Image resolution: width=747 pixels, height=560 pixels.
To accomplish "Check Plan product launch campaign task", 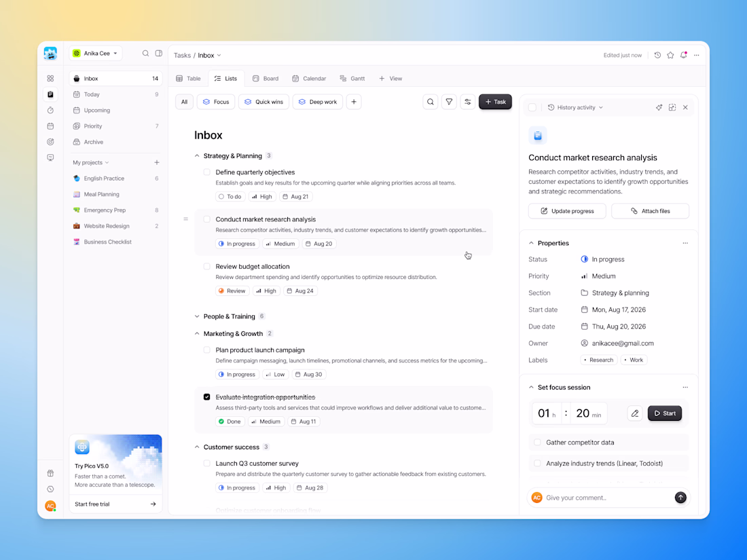I will 206,350.
